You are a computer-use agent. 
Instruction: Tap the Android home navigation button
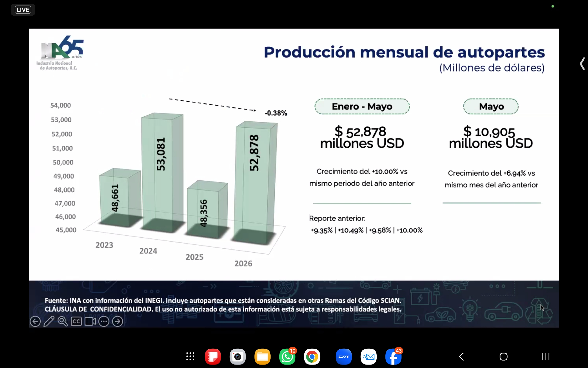point(503,357)
